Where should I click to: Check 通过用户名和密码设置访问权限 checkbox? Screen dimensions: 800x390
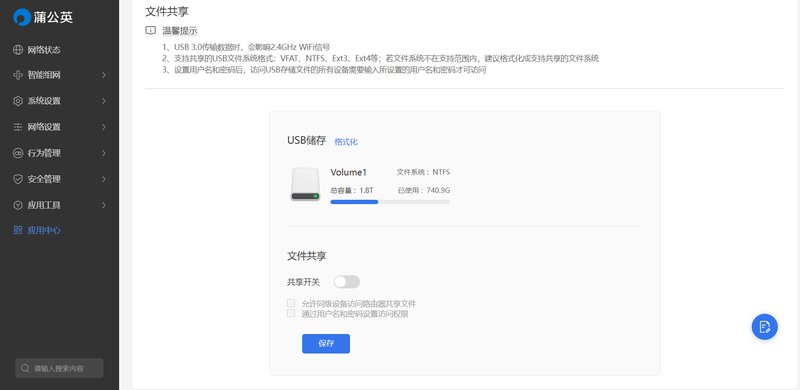(x=291, y=313)
